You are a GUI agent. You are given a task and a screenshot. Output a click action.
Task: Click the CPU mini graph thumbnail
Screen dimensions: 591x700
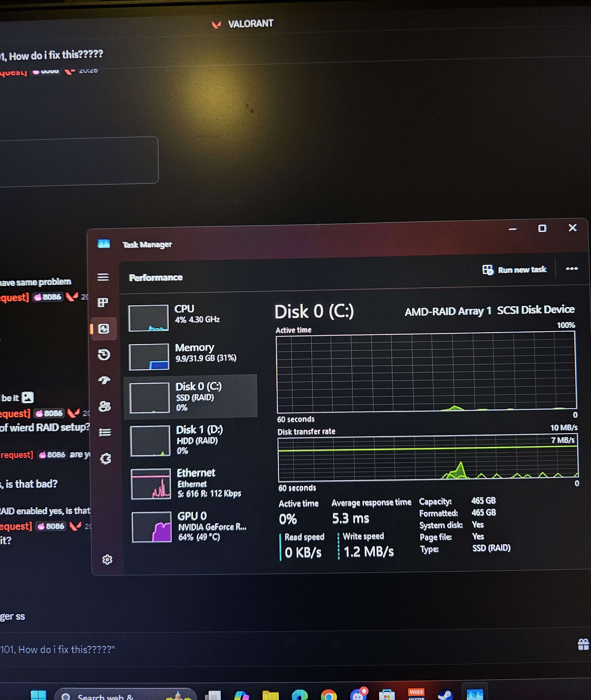[148, 318]
